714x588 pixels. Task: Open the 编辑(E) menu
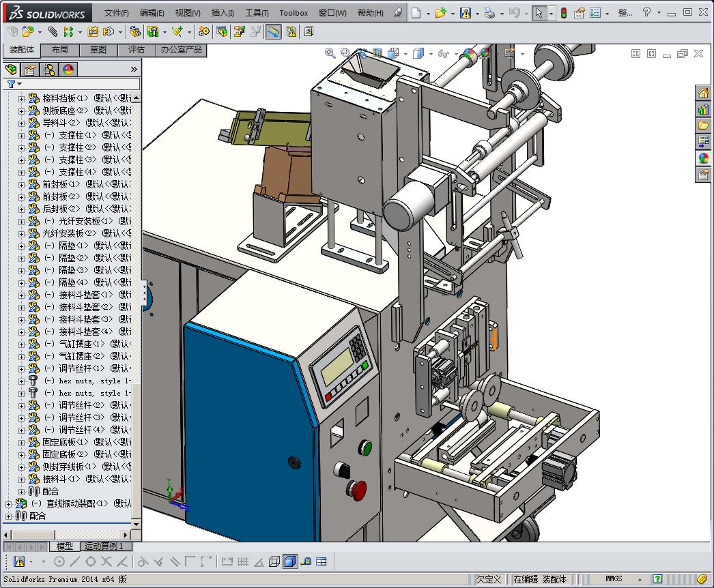point(152,13)
